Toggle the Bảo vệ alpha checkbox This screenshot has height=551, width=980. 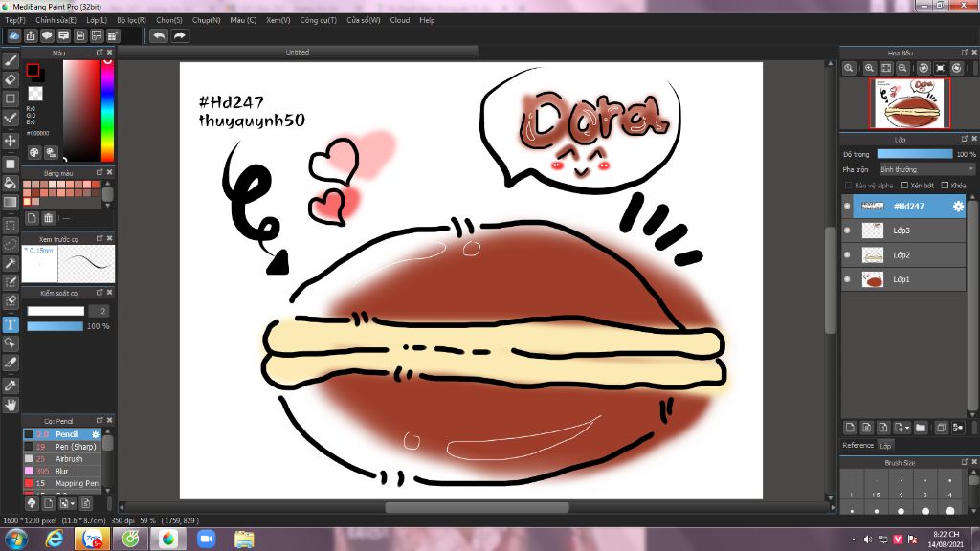[848, 186]
